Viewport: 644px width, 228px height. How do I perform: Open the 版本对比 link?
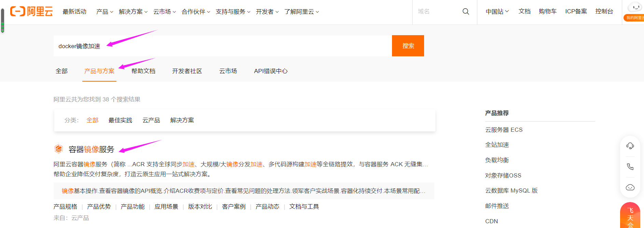point(200,206)
